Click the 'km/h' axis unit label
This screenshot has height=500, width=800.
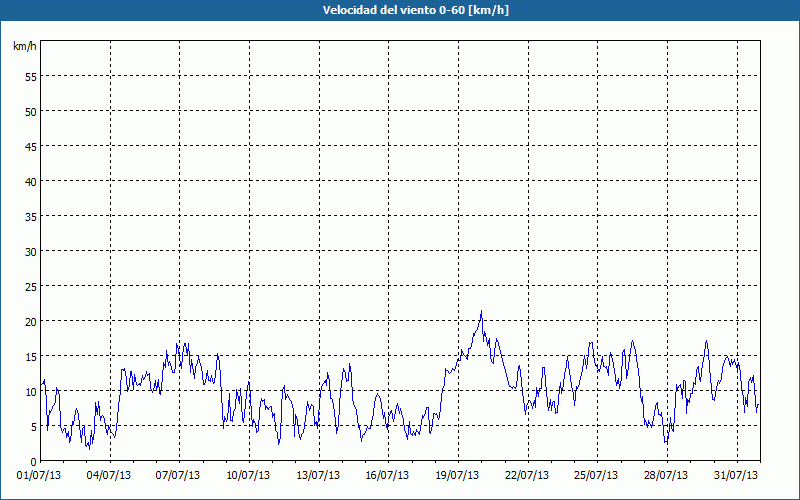(24, 46)
